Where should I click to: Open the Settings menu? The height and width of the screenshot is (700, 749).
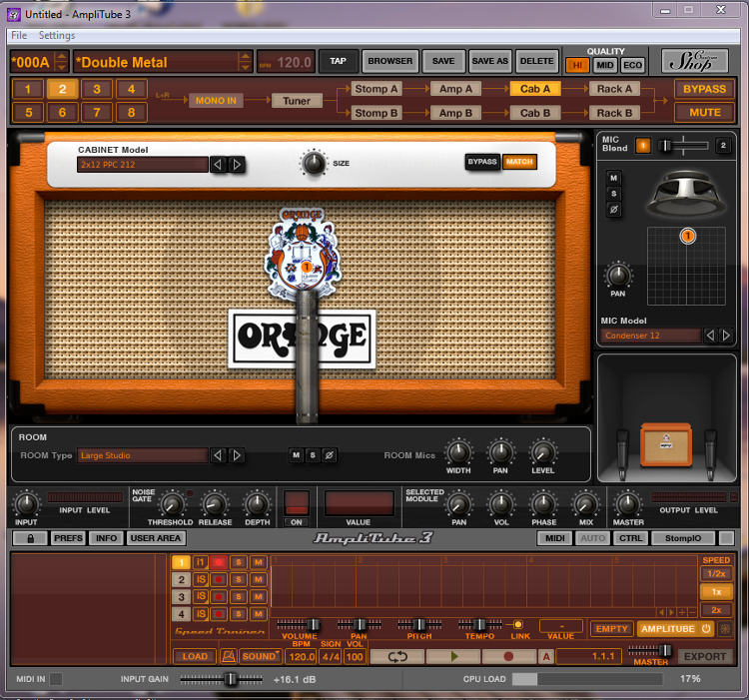pos(57,35)
